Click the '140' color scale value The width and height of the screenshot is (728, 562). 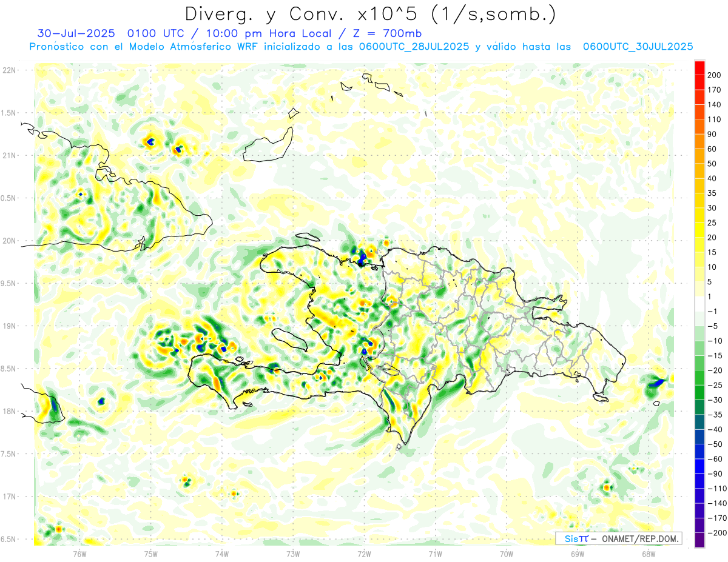click(715, 105)
